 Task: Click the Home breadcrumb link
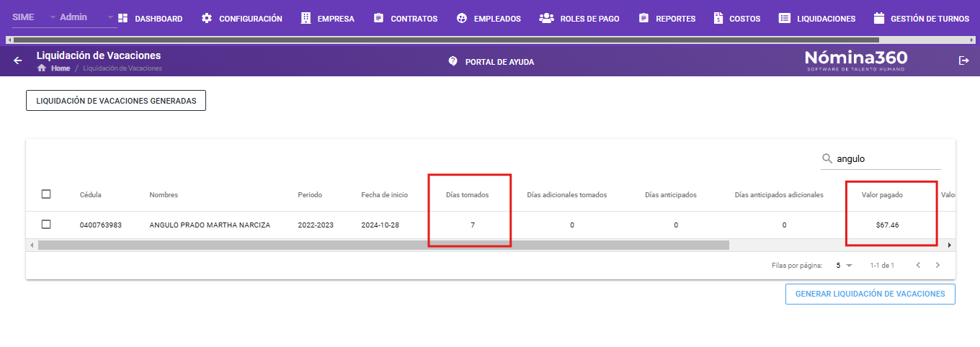pos(61,68)
